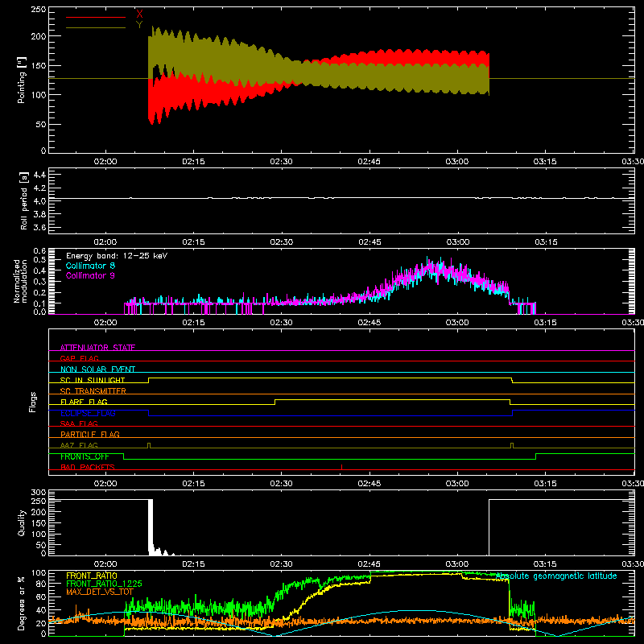The image size is (644, 644).
Task: Select the PARTICLE_FLAG label
Action: click(90, 434)
